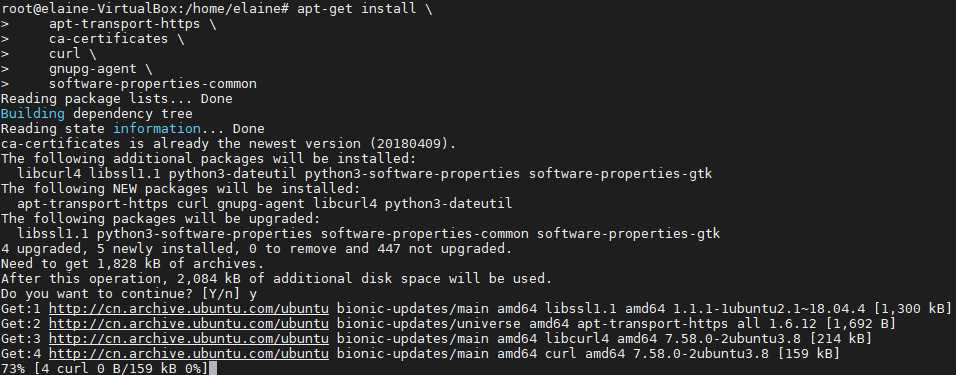
Task: Click the gnupg-agent argument line
Action: (x=101, y=69)
